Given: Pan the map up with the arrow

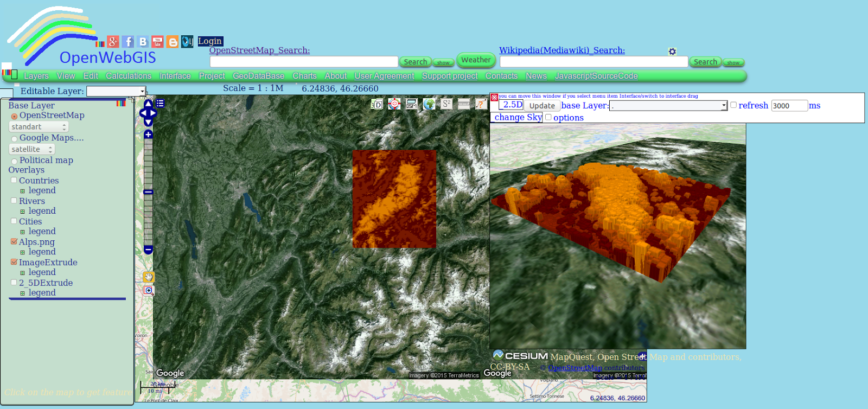Looking at the screenshot, I should tap(148, 103).
